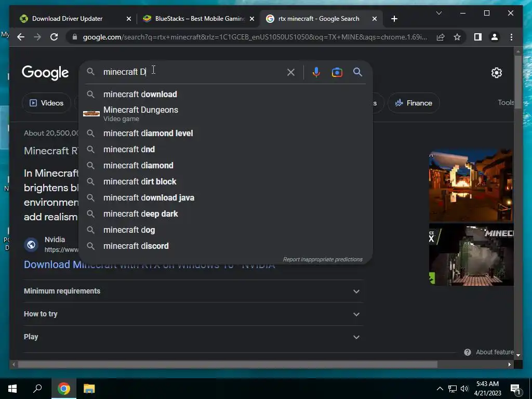Select the Finance filter chip
The width and height of the screenshot is (532, 399).
click(x=414, y=103)
